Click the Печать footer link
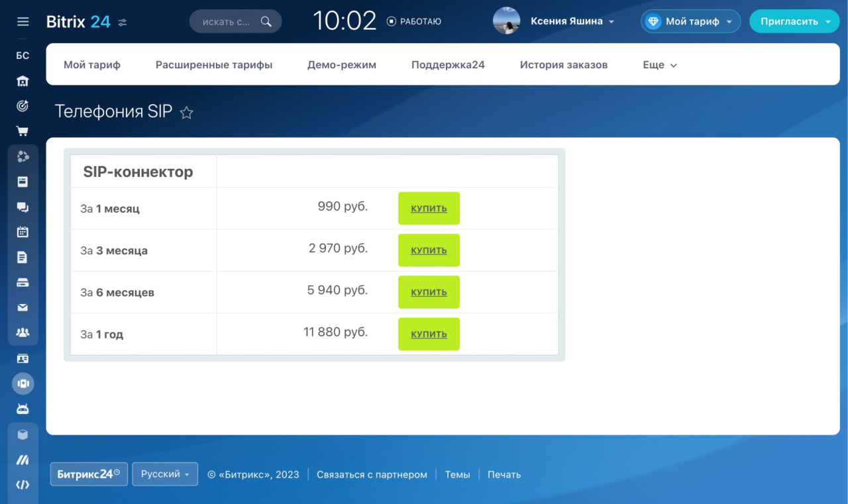 point(504,475)
